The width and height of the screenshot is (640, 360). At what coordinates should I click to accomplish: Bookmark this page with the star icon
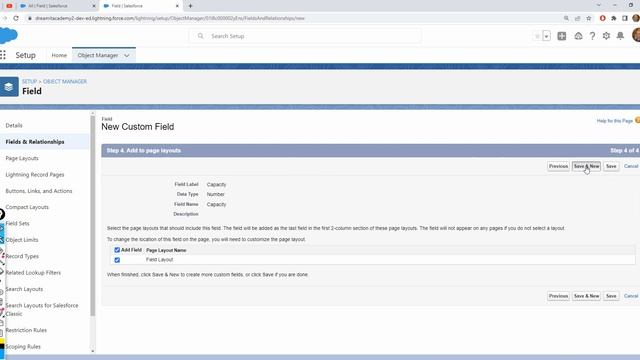[589, 18]
